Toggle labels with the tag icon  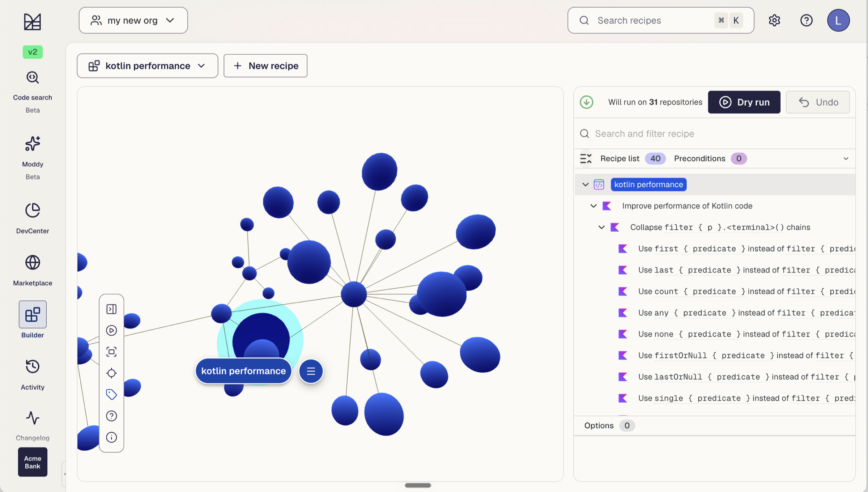tap(111, 394)
